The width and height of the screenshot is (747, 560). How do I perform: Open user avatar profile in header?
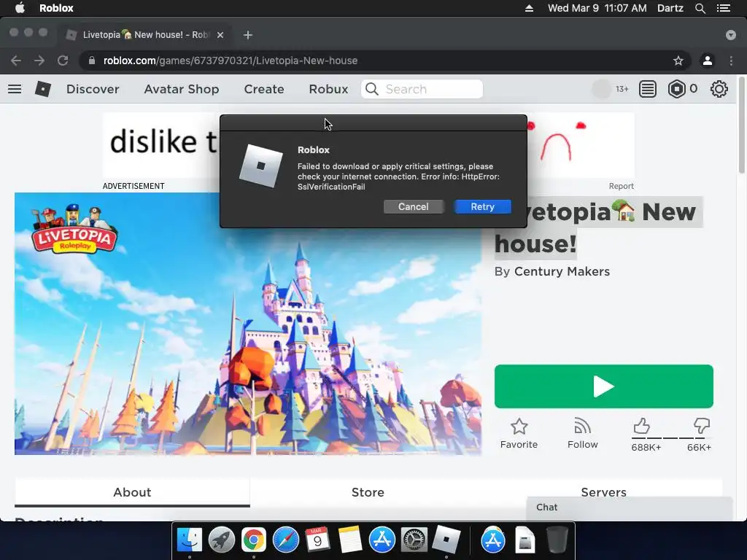(601, 89)
